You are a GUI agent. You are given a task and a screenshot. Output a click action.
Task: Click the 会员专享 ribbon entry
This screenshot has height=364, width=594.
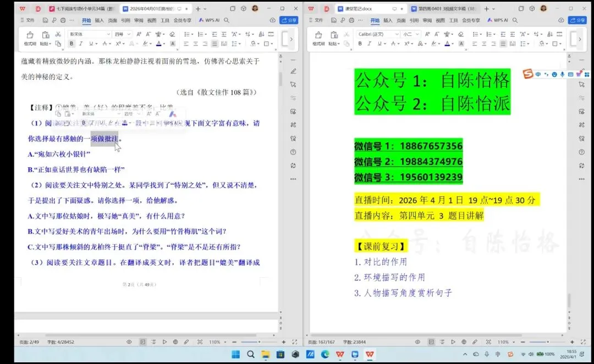coord(182,19)
